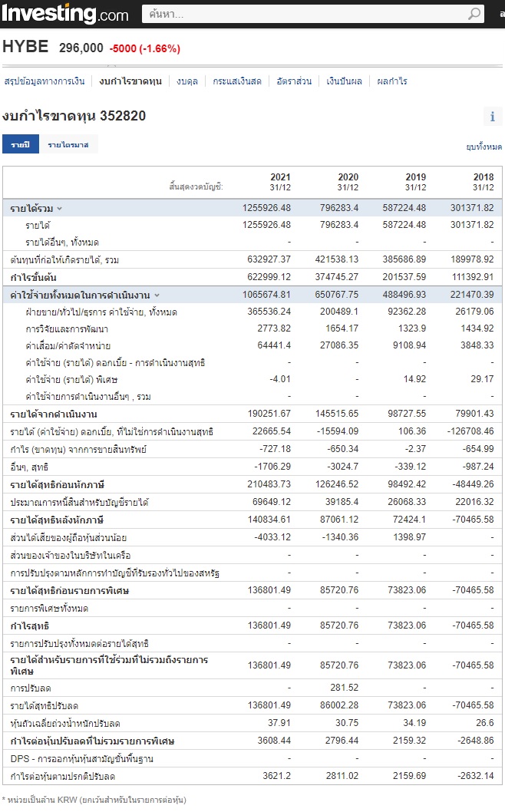505x812 pixels.
Task: Click the 69649.12 tax provision value
Action: pyautogui.click(x=272, y=502)
